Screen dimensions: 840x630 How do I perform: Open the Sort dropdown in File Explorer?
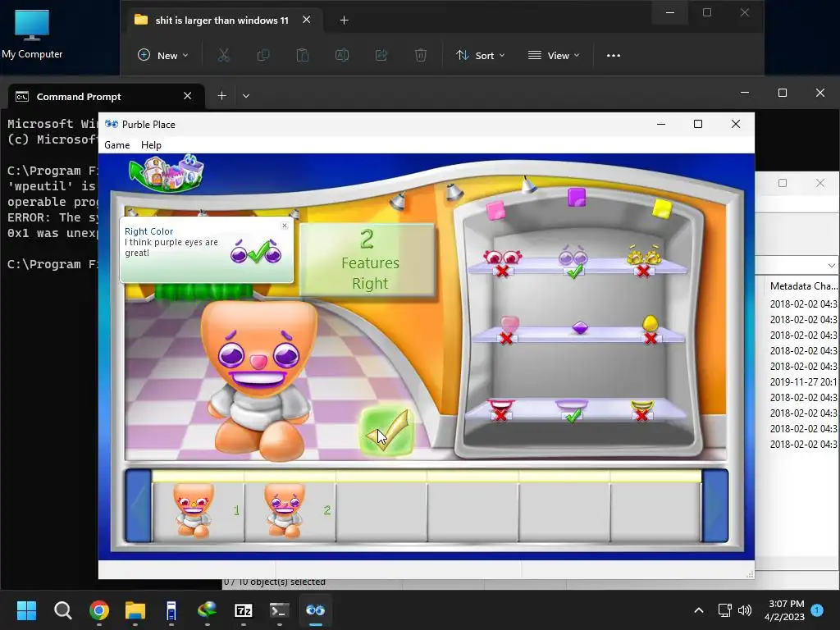[x=481, y=55]
